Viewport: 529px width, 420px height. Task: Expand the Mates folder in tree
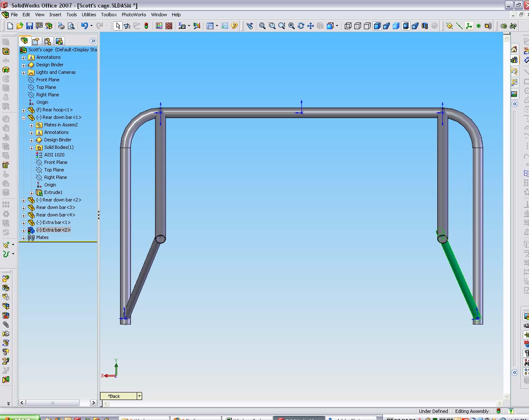pos(24,238)
